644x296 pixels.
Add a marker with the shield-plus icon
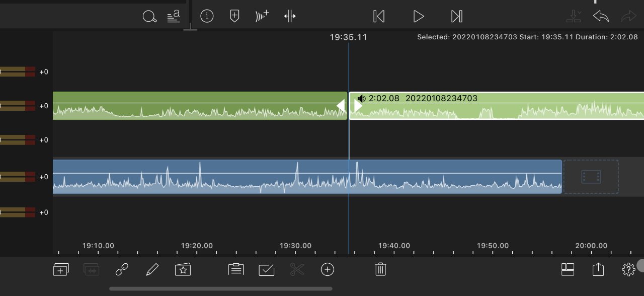tap(234, 16)
